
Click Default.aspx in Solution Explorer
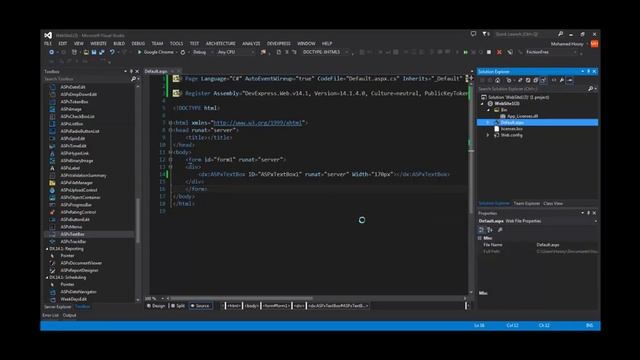(512, 122)
